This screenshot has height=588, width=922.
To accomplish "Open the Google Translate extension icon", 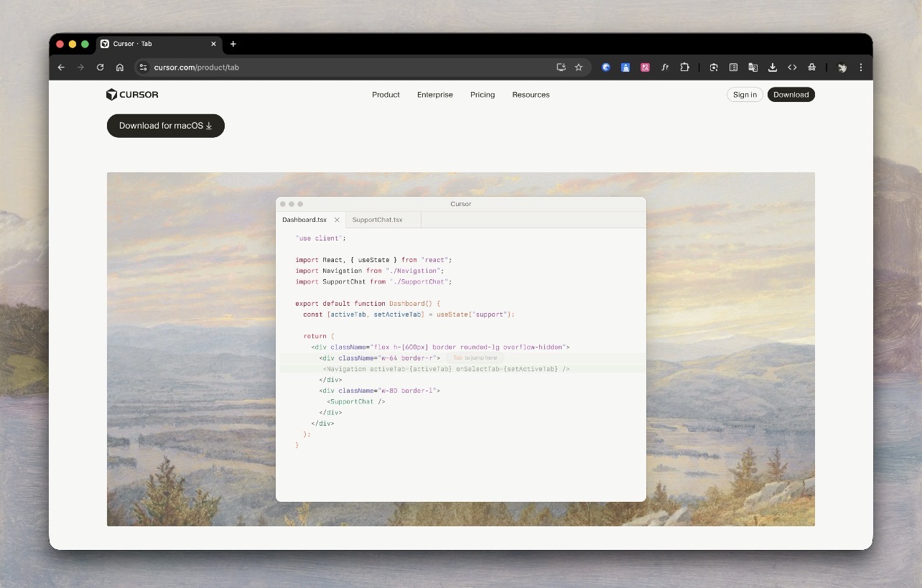I will (753, 67).
